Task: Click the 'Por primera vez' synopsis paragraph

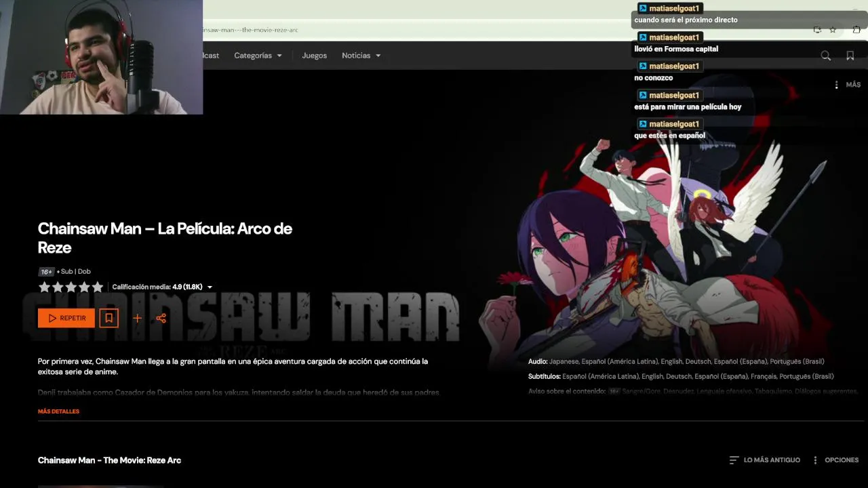Action: [233, 367]
